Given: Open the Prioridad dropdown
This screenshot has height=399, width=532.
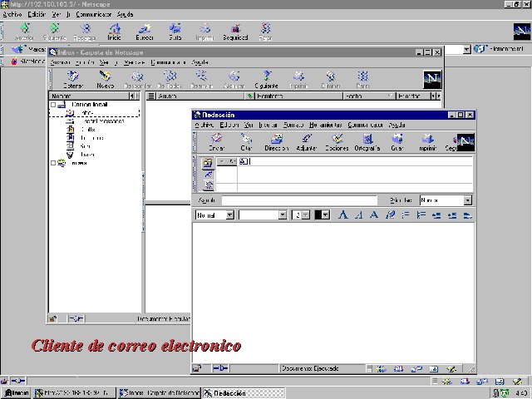Looking at the screenshot, I should tap(467, 200).
